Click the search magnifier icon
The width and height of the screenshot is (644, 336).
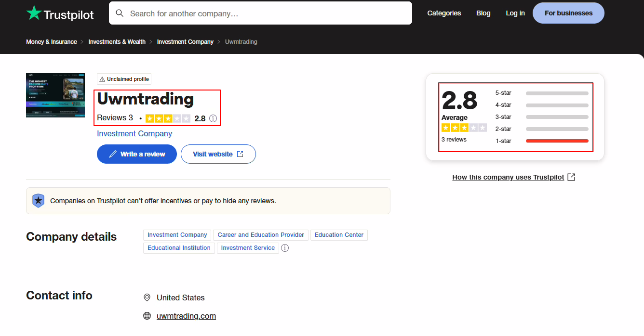tap(120, 13)
